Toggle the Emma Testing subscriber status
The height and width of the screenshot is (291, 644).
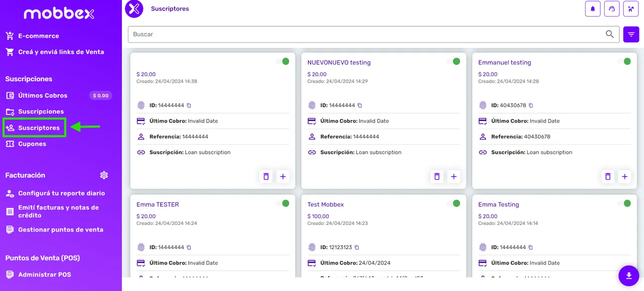tap(626, 203)
